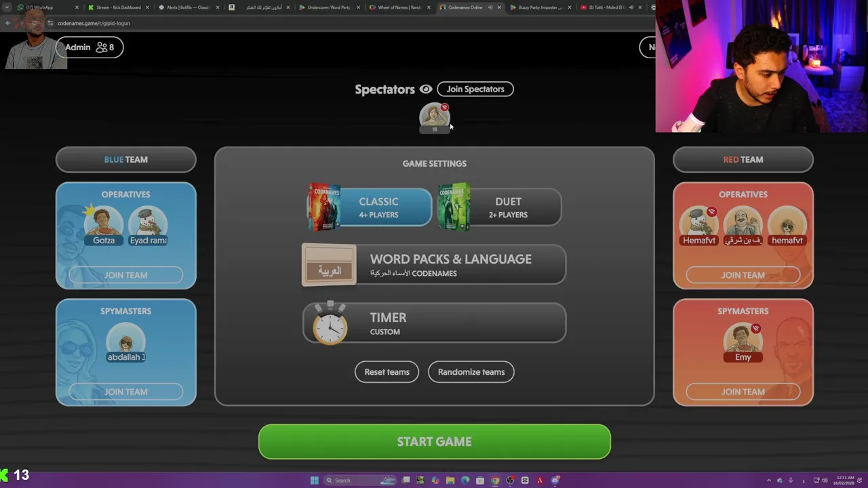The width and height of the screenshot is (868, 488).
Task: Open the Timer custom settings
Action: point(434,323)
